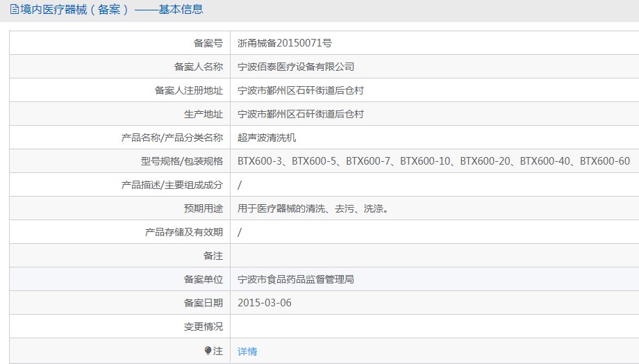Screen dimensions: 639x364
Task: Click the slash value in 产品存储及有效期 row
Action: pyautogui.click(x=240, y=232)
